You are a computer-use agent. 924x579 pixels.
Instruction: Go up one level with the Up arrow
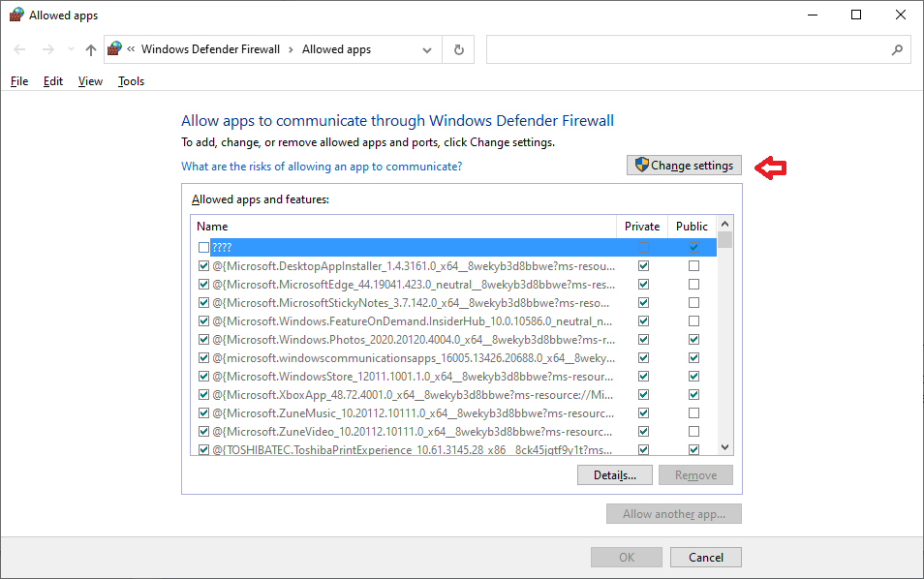[x=91, y=49]
